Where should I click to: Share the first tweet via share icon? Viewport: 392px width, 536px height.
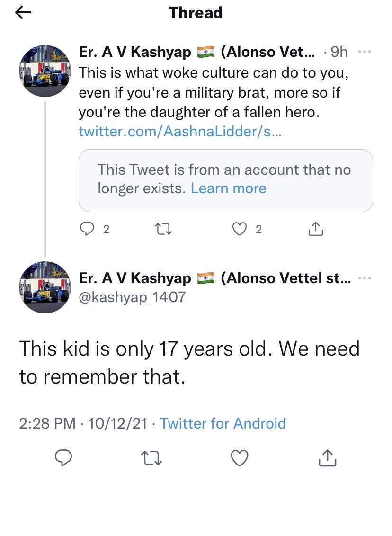point(316,229)
